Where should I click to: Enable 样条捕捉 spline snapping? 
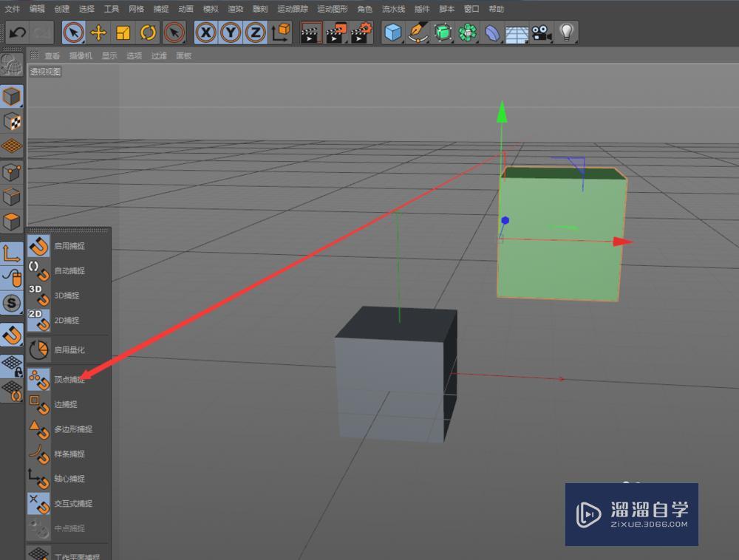click(68, 454)
